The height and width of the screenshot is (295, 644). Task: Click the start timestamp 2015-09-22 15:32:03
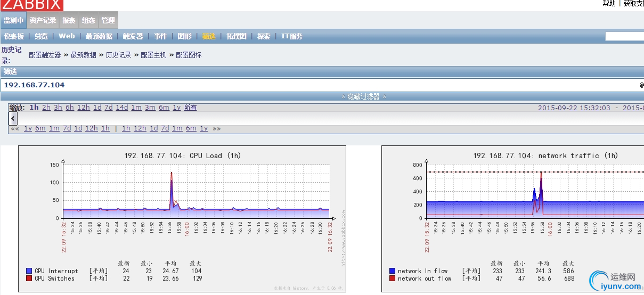click(574, 108)
